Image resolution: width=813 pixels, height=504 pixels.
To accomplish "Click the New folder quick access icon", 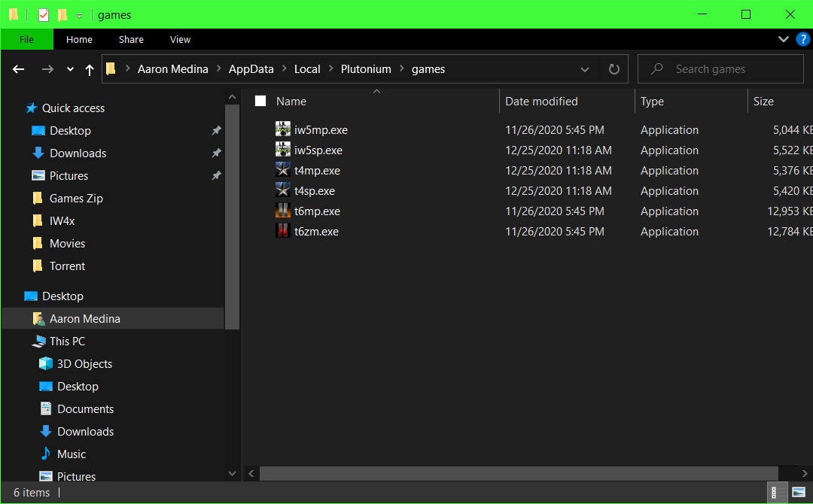I will 62,14.
